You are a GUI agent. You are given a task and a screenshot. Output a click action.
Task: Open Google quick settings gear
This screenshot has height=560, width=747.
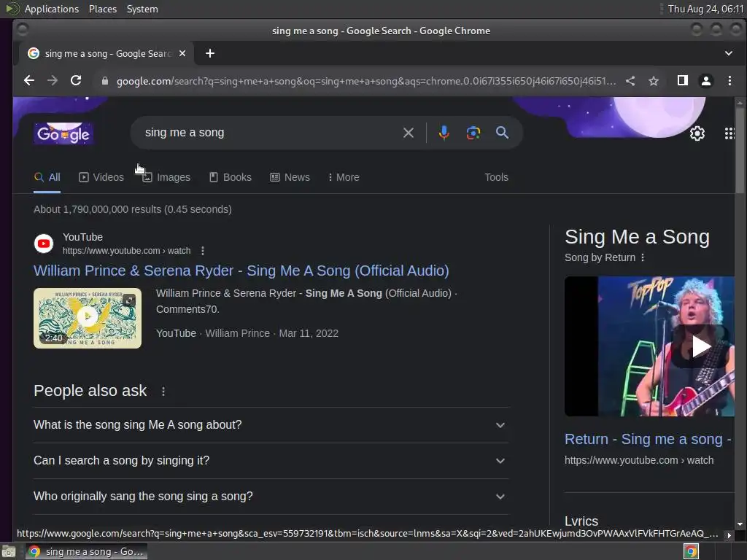point(697,133)
